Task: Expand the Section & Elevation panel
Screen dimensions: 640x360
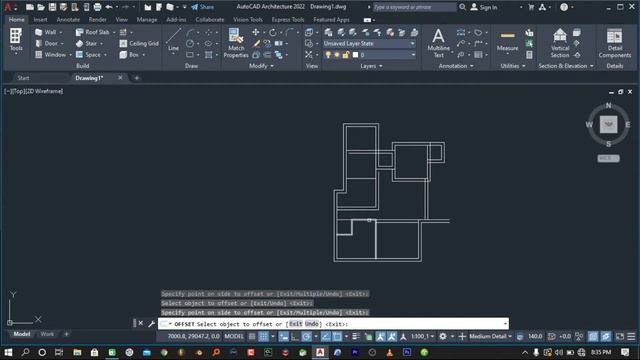Action: 566,66
